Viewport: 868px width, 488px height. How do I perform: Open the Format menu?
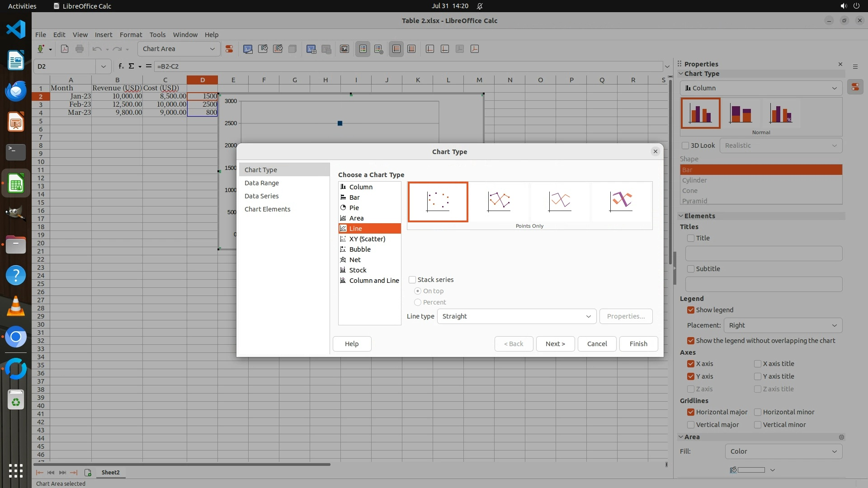pyautogui.click(x=131, y=35)
